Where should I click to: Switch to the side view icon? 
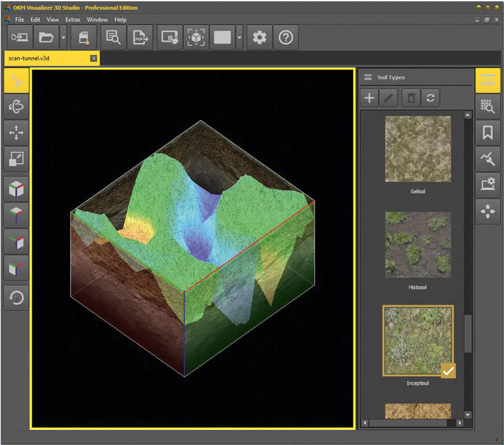pos(16,241)
